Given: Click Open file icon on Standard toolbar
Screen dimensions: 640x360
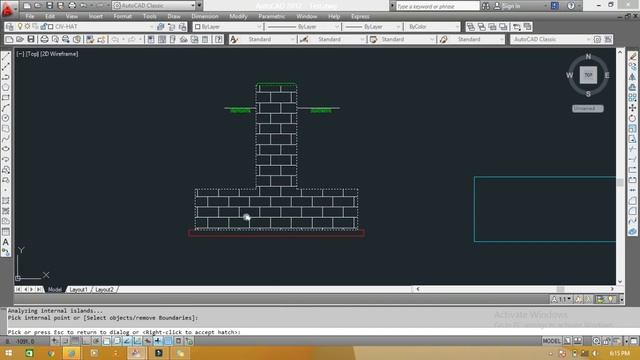Looking at the screenshot, I should 20,39.
